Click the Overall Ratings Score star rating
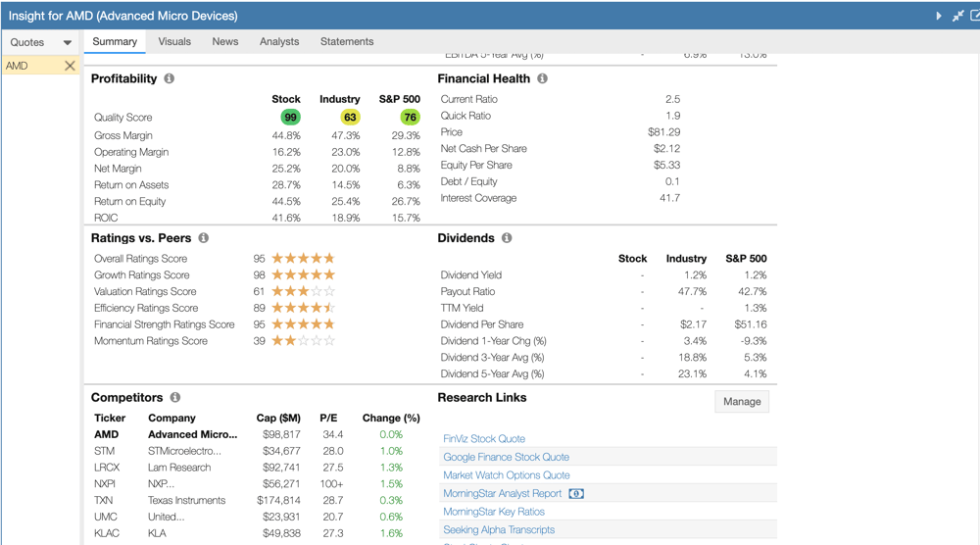Screen dimensions: 980x545 coord(303,258)
